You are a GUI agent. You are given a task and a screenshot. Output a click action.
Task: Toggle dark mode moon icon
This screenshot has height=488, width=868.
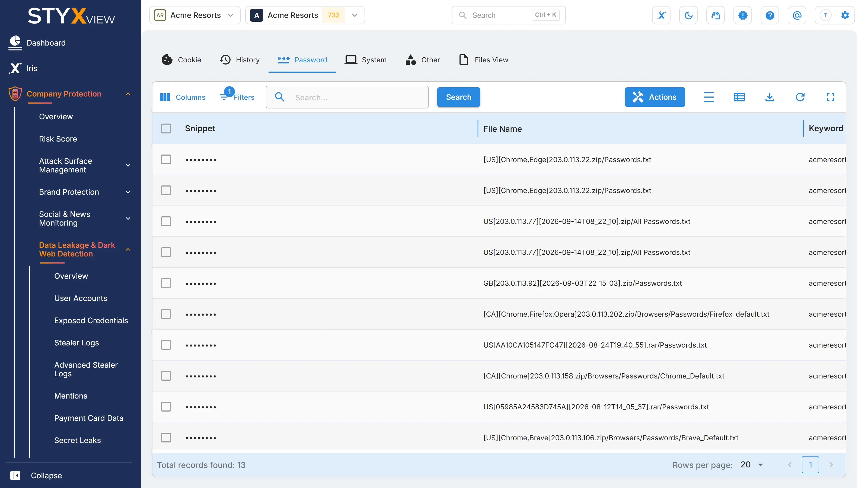coord(688,15)
